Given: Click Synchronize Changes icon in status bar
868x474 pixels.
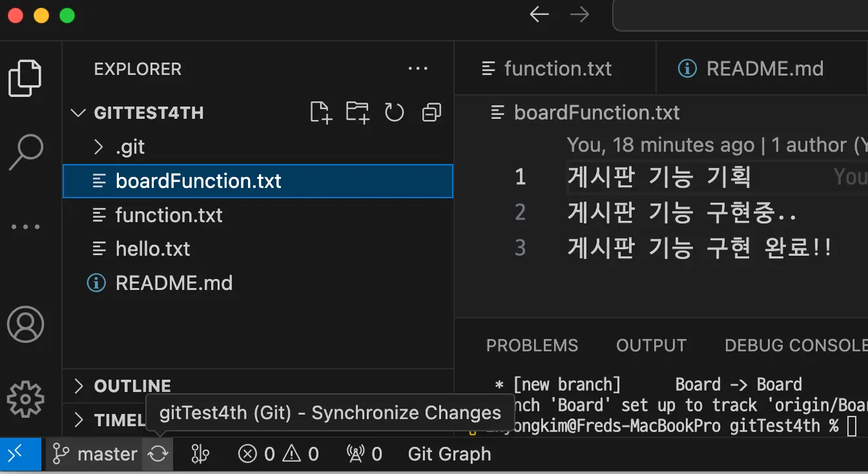Looking at the screenshot, I should coord(158,454).
